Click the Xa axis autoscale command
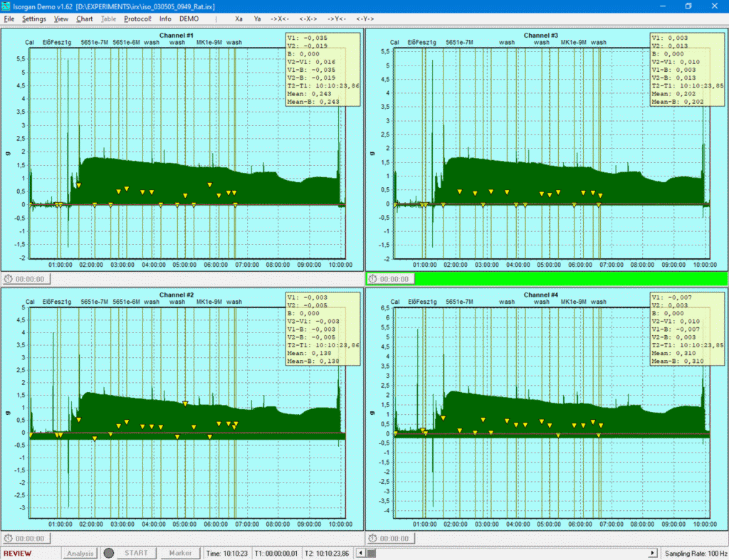 pyautogui.click(x=238, y=19)
